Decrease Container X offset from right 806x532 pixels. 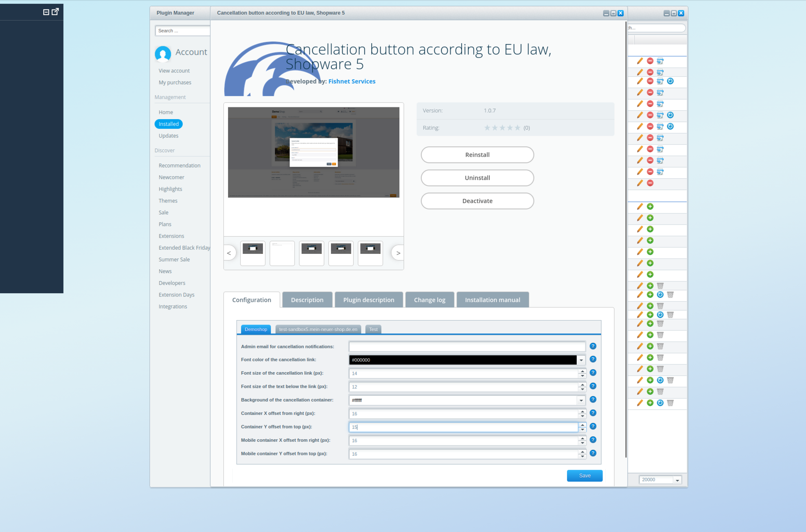coord(583,416)
